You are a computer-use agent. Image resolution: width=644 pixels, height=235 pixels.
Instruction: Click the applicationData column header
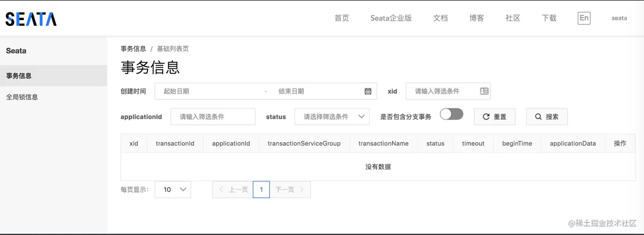tap(573, 143)
